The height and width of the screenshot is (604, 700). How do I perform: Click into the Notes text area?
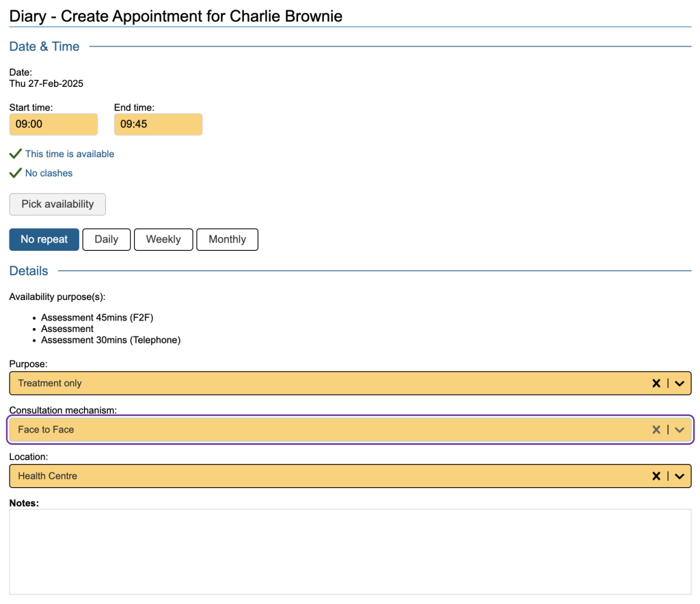(350, 551)
